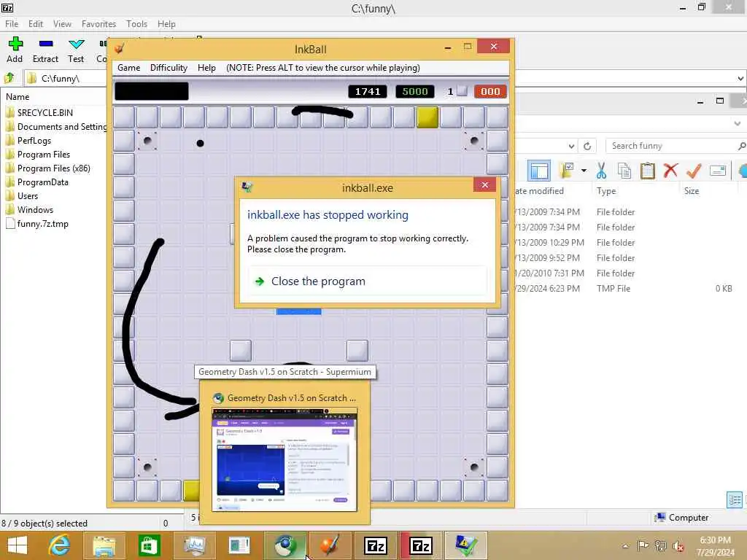Screen dimensions: 747x560
Task: Click the Name column header in 7-Zip
Action: (x=18, y=97)
